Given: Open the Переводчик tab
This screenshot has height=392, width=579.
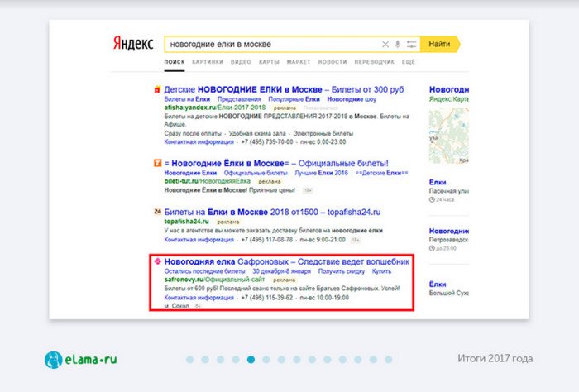Looking at the screenshot, I should (x=374, y=62).
